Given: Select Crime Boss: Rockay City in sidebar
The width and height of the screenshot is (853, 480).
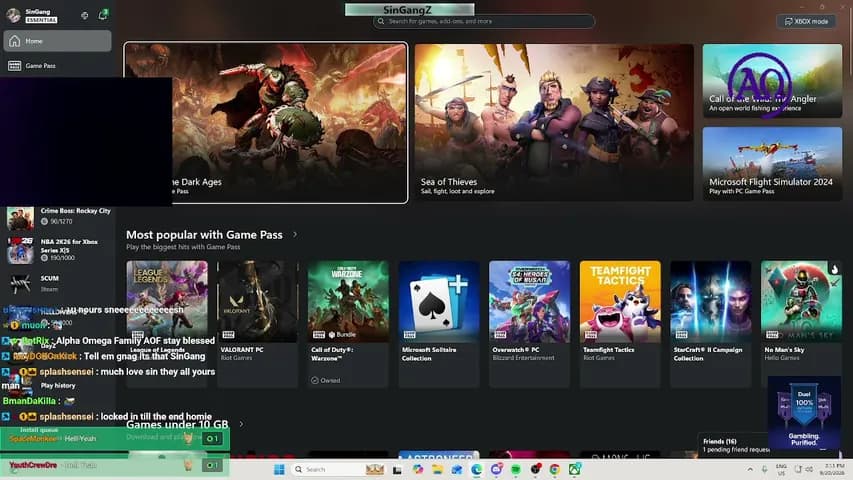Looking at the screenshot, I should 59,216.
